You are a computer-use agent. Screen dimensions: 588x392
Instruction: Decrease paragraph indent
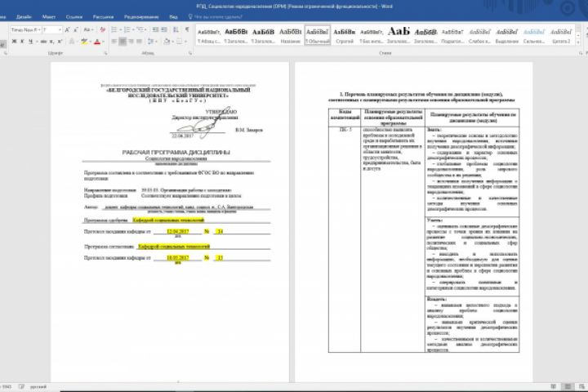(155, 29)
